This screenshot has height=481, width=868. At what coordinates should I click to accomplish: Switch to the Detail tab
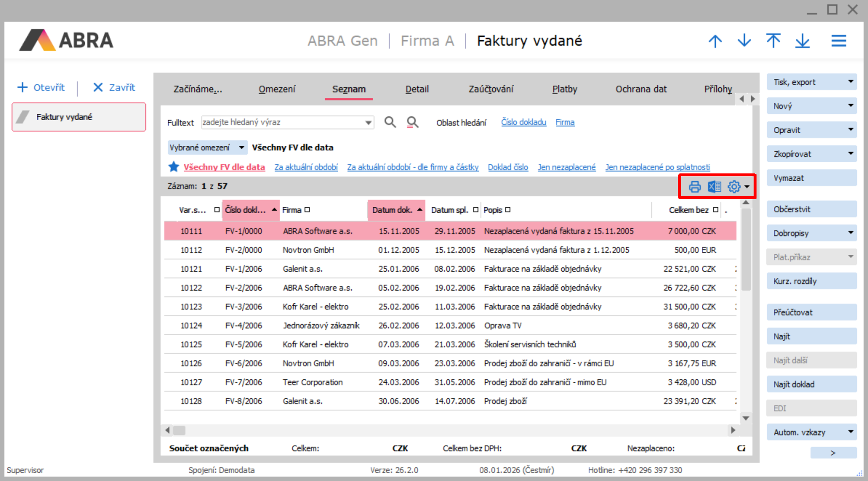coord(417,89)
